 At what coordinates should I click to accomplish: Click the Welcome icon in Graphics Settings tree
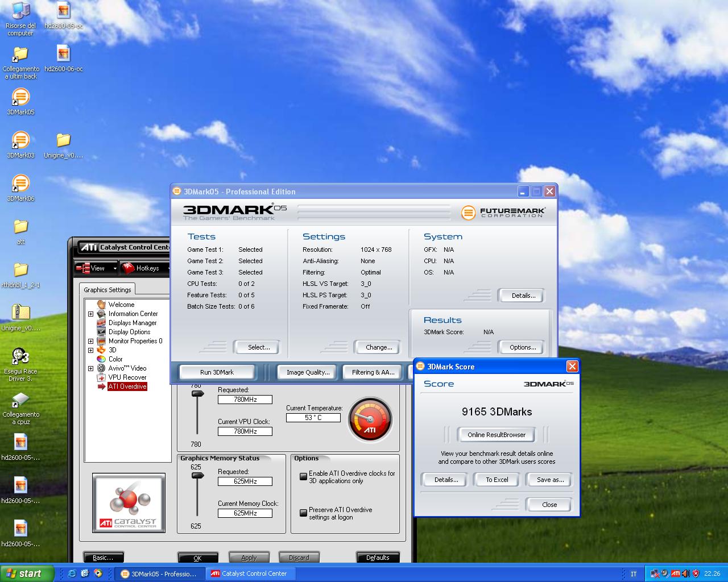point(101,305)
